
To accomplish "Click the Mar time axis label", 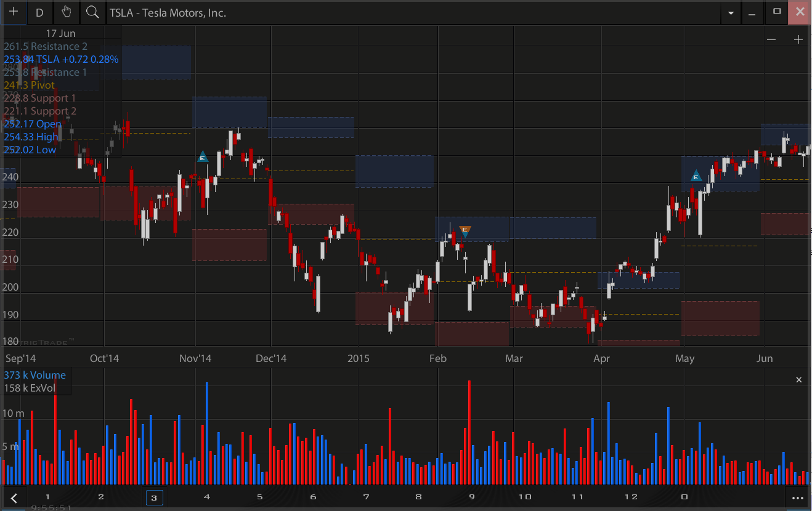I will (x=514, y=358).
